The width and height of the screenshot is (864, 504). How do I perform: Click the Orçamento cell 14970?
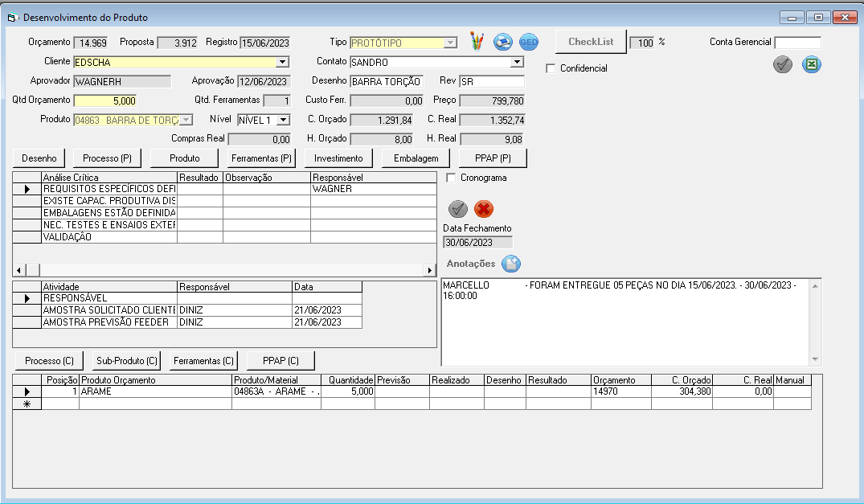click(621, 391)
